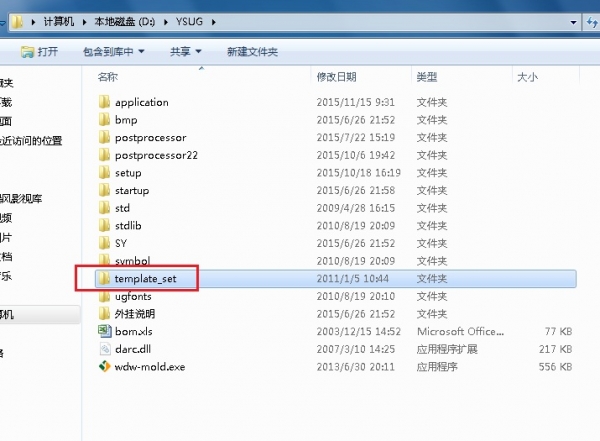This screenshot has width=600, height=441.
Task: Select the template_set folder name
Action: 145,278
